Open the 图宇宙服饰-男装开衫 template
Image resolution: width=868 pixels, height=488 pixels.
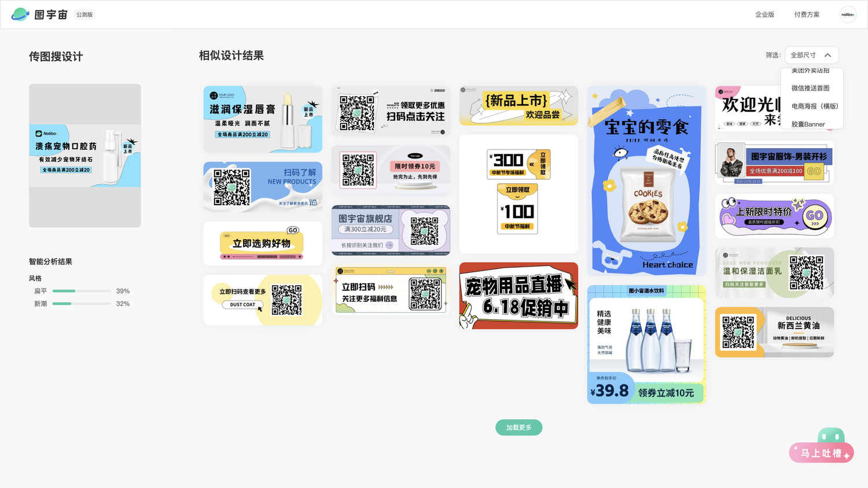[x=774, y=162]
